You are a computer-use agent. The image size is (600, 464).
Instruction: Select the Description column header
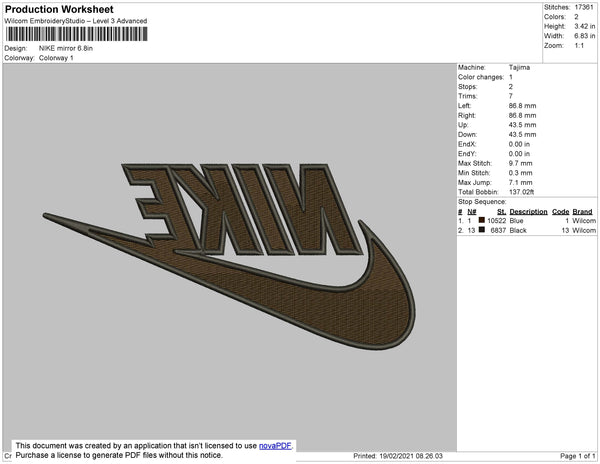click(528, 212)
